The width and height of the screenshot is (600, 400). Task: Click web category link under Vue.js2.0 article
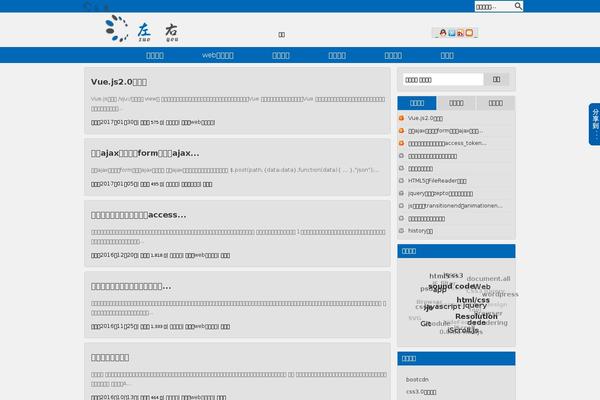(x=203, y=122)
